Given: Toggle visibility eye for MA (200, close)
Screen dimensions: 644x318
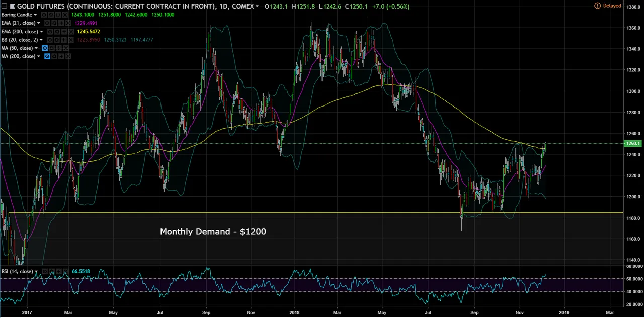Looking at the screenshot, I should (47, 56).
